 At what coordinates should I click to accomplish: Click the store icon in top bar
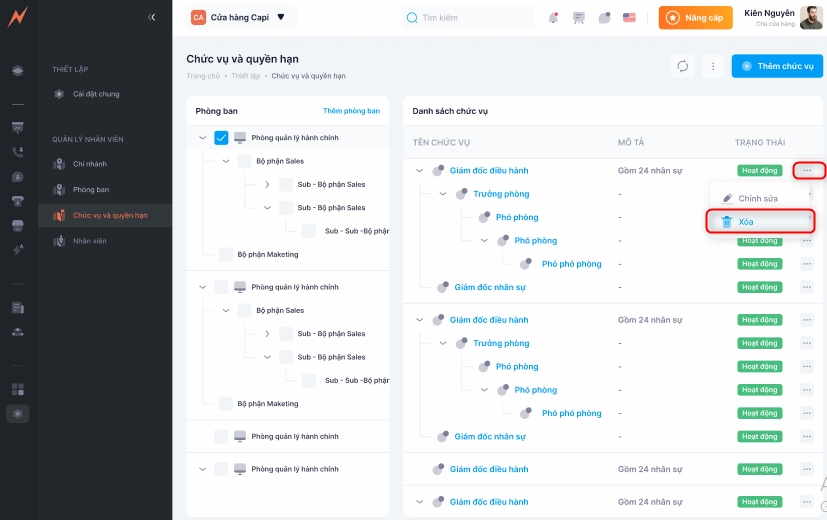click(579, 18)
